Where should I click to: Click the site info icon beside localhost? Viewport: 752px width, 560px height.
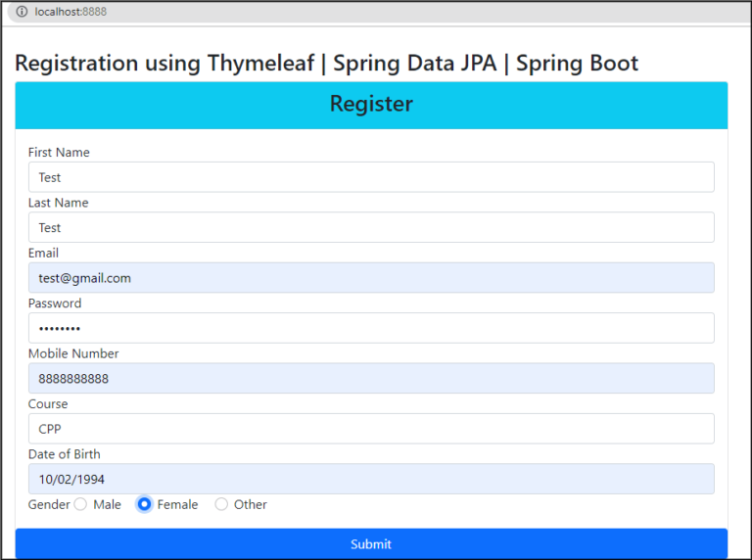[22, 12]
